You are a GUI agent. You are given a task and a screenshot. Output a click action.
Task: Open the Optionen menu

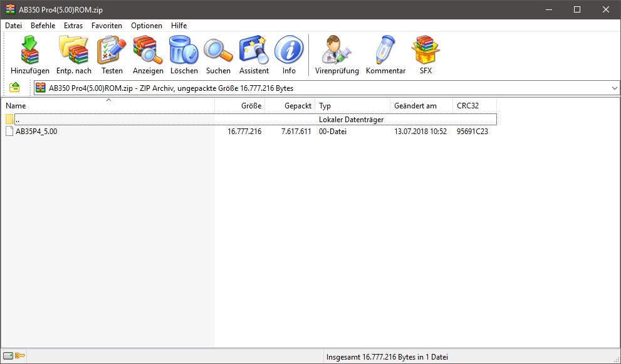click(x=147, y=25)
